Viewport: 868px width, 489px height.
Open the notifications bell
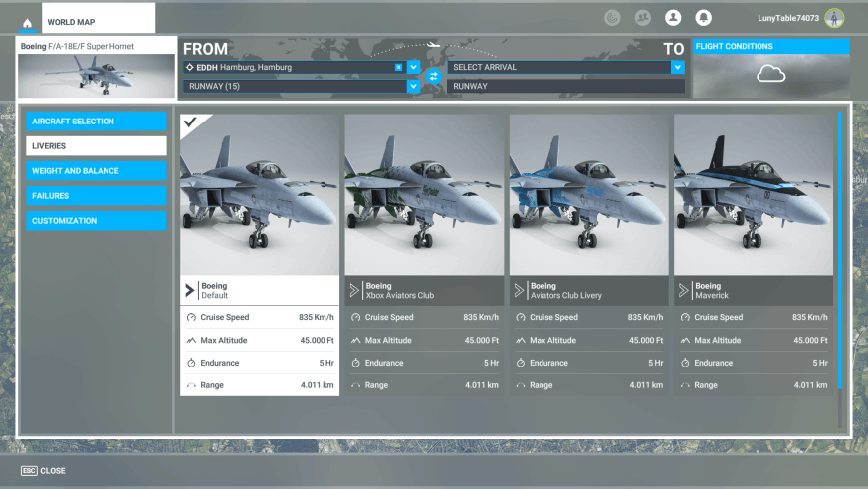703,18
